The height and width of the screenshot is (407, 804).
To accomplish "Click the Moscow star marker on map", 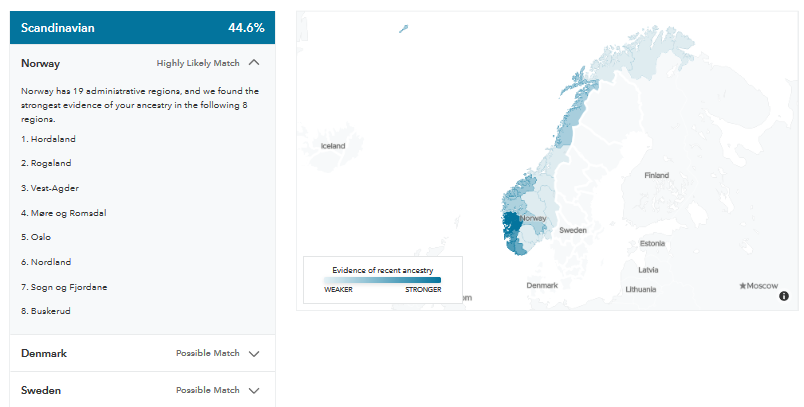I will (x=742, y=286).
